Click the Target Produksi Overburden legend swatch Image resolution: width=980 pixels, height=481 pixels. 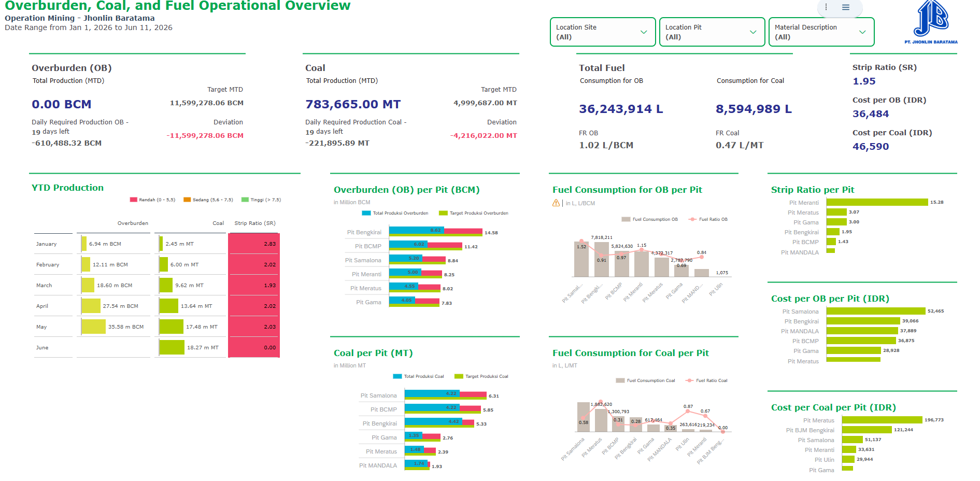pyautogui.click(x=443, y=213)
